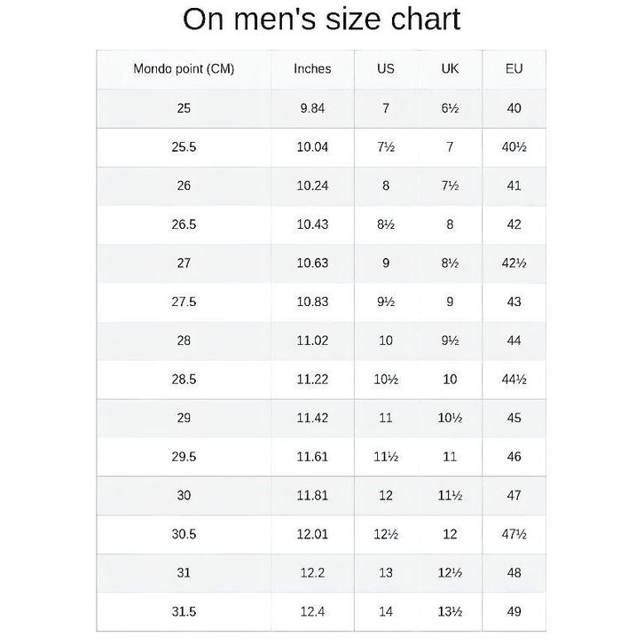
Task: Click the Inches column header
Action: (x=312, y=69)
